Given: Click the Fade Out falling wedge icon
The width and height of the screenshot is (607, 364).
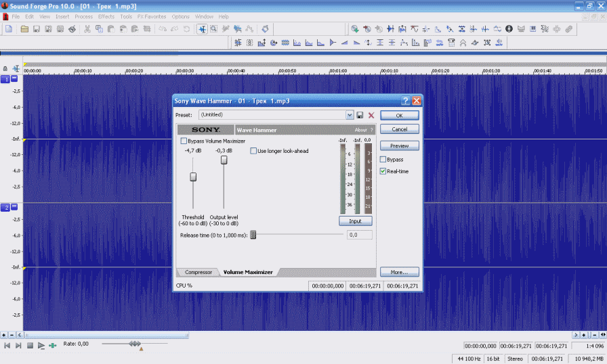Looking at the screenshot, I should coord(356,43).
